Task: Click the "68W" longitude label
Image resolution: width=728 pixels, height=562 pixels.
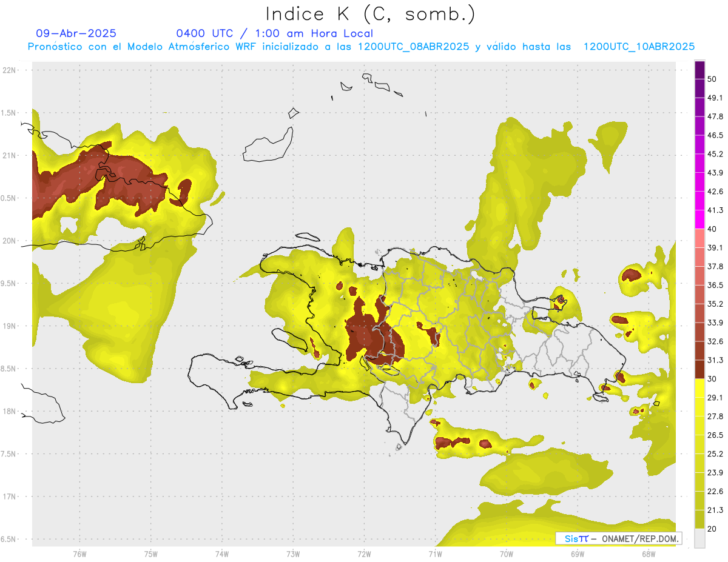Action: pos(648,554)
